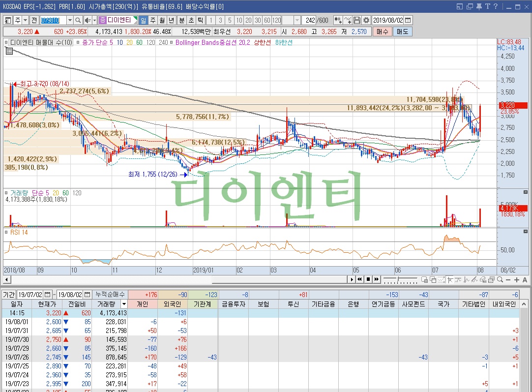Click the 누적순매수 header tab

coord(110,295)
